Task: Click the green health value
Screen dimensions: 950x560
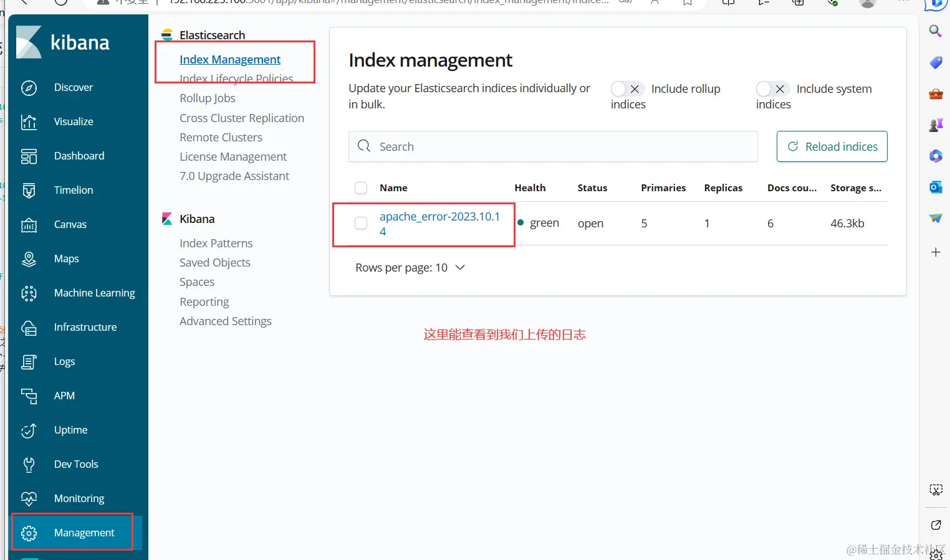Action: (x=544, y=224)
